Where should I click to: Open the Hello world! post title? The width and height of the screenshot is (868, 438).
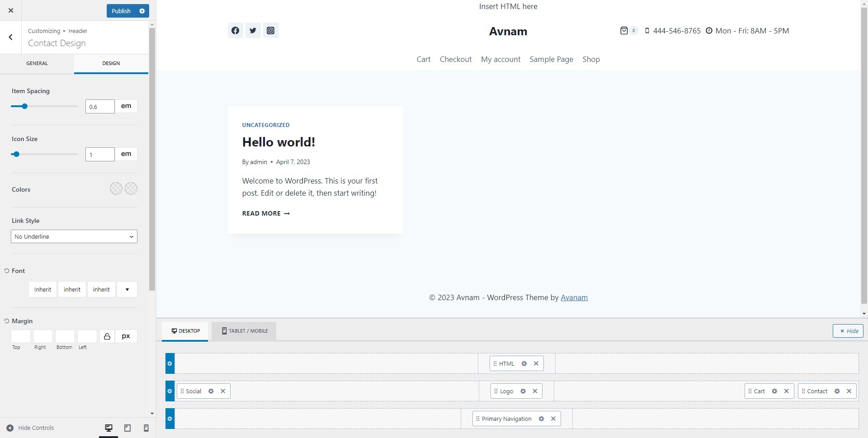(278, 142)
